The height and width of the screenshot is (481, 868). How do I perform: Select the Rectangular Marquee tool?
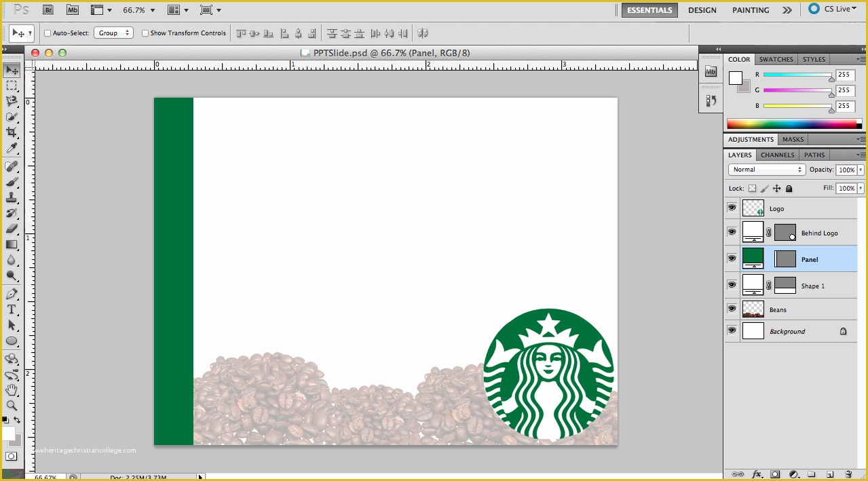(12, 85)
